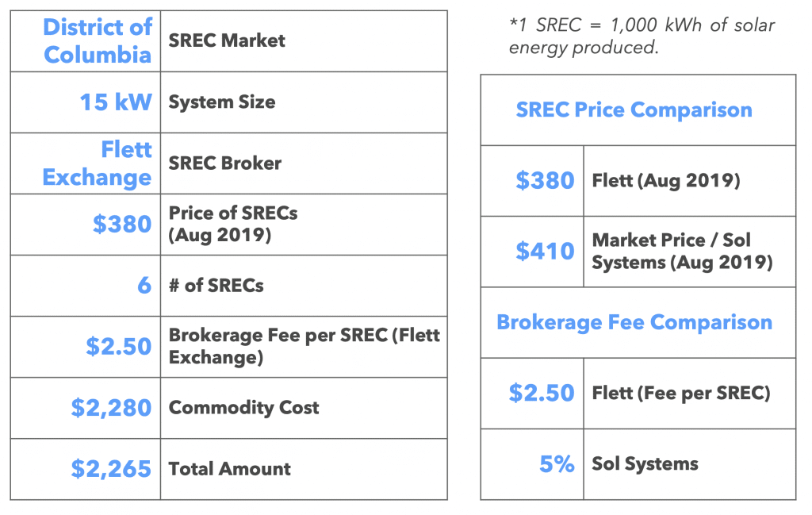Select the SREC Broker label
This screenshot has width=812, height=515.
click(225, 163)
